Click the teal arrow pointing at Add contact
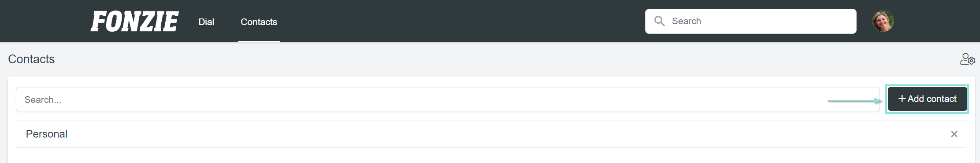980x163 pixels. click(x=855, y=101)
